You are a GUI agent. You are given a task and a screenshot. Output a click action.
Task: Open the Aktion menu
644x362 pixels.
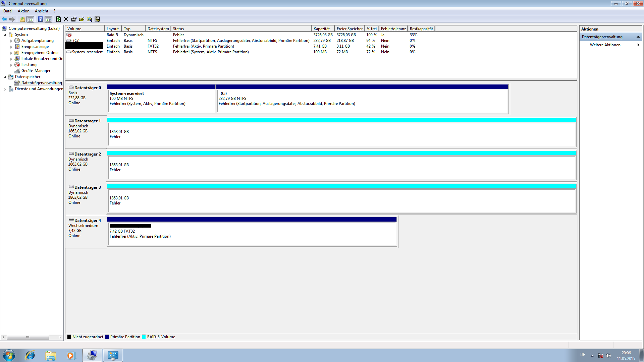pos(23,11)
